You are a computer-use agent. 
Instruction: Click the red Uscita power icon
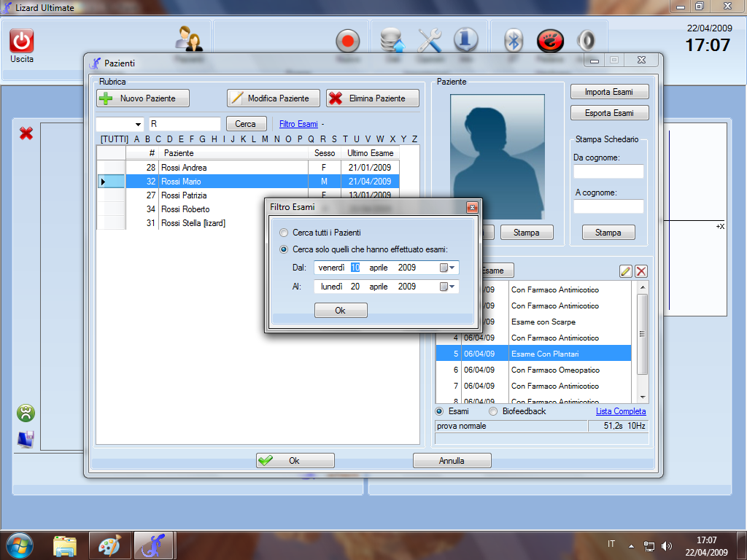pos(22,41)
